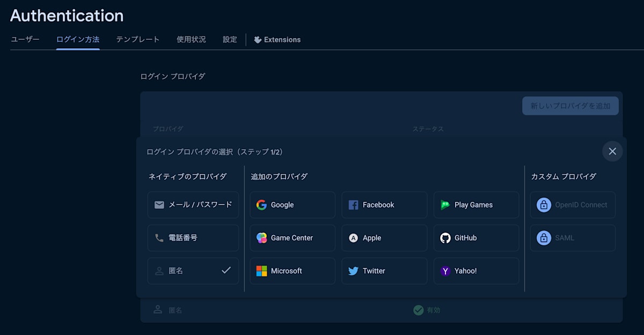Select the Microsoft provider label
The height and width of the screenshot is (335, 644).
(x=287, y=271)
